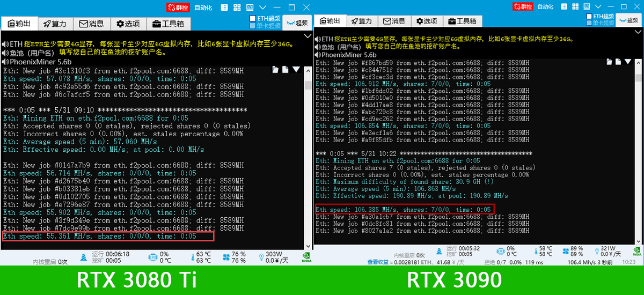The image size is (644, 295).
Task: Click the CPU icon in RTX 3090 status bar
Action: pyautogui.click(x=500, y=250)
